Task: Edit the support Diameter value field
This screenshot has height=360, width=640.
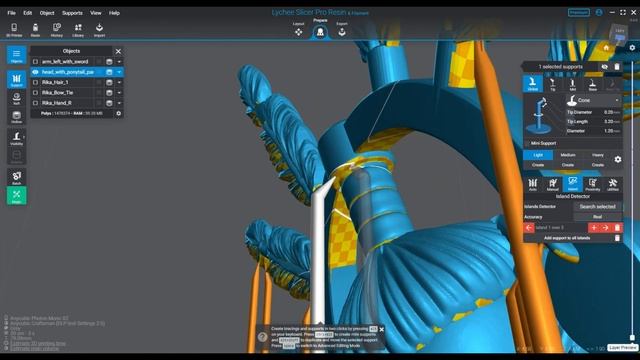Action: coord(611,131)
